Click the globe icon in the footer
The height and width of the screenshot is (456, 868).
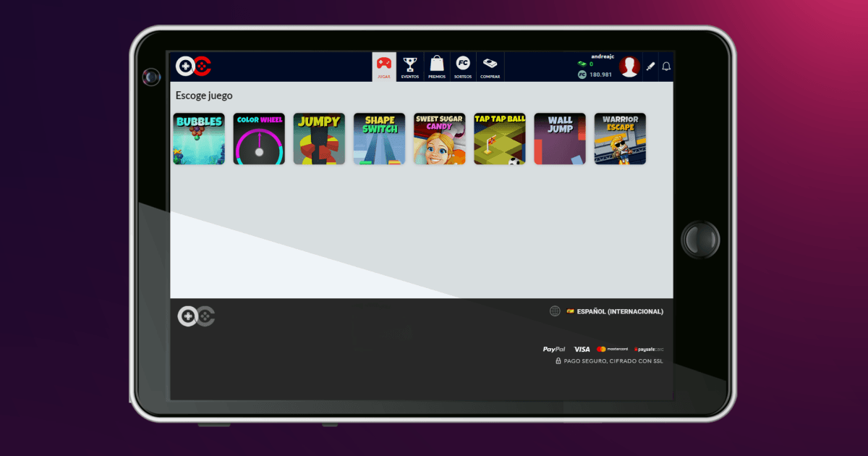tap(556, 311)
